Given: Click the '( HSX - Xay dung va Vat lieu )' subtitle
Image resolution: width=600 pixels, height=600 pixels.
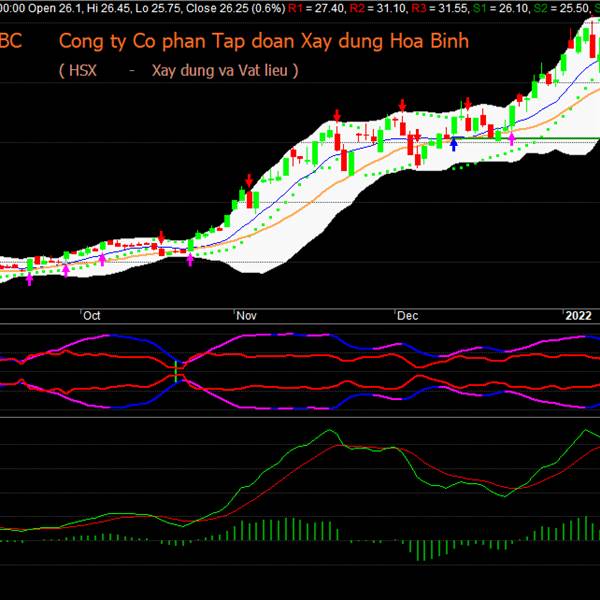Looking at the screenshot, I should click(179, 70).
